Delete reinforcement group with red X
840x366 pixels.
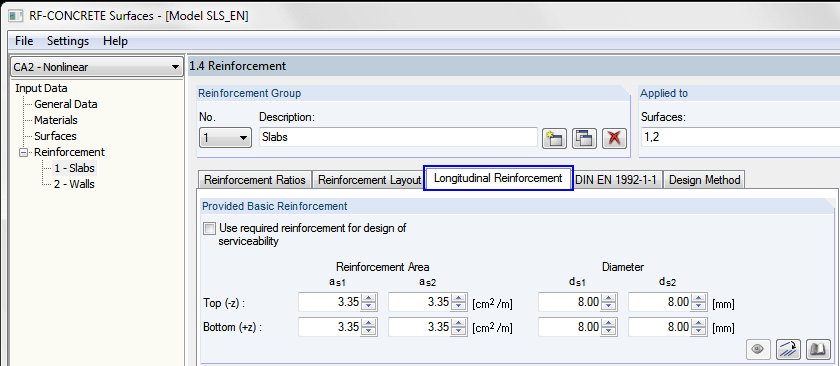614,138
